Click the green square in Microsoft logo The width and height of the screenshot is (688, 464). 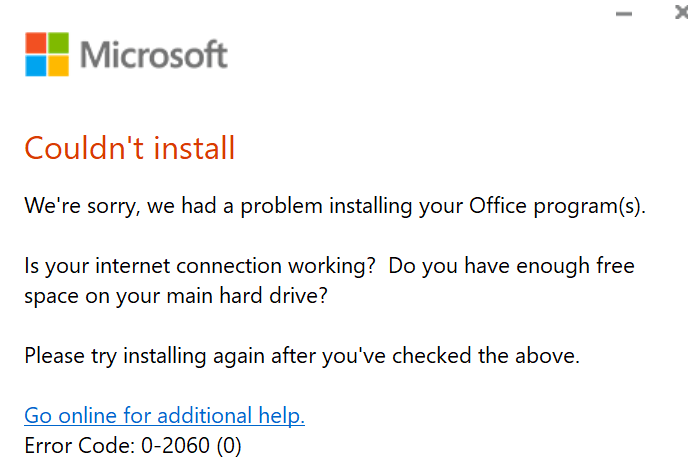tap(59, 42)
